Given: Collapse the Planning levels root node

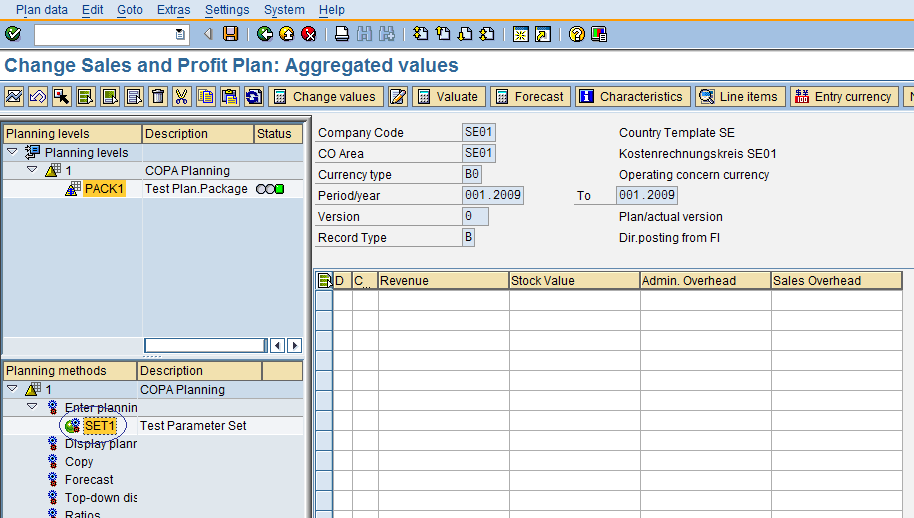Looking at the screenshot, I should pos(12,152).
